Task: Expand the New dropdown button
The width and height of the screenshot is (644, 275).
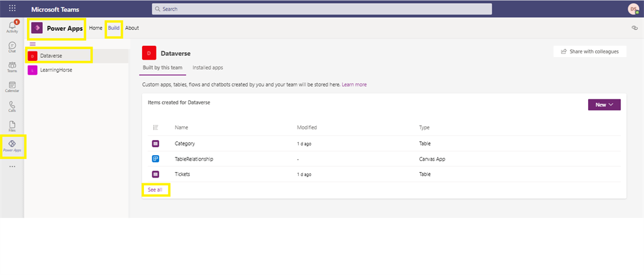Action: tap(604, 105)
